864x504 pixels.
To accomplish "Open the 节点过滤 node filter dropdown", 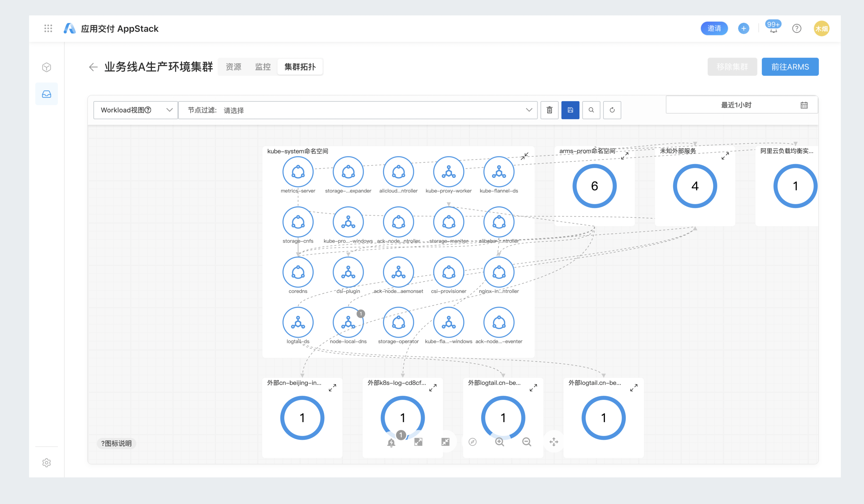I will click(358, 110).
